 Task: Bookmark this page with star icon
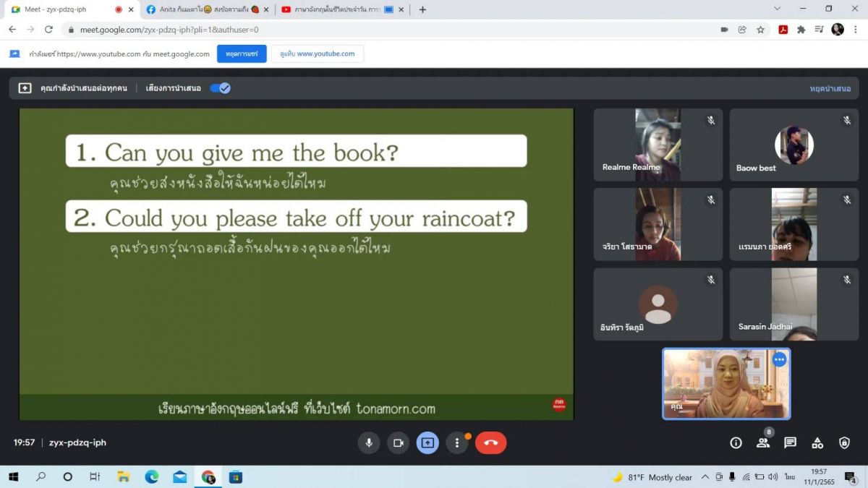(x=761, y=30)
